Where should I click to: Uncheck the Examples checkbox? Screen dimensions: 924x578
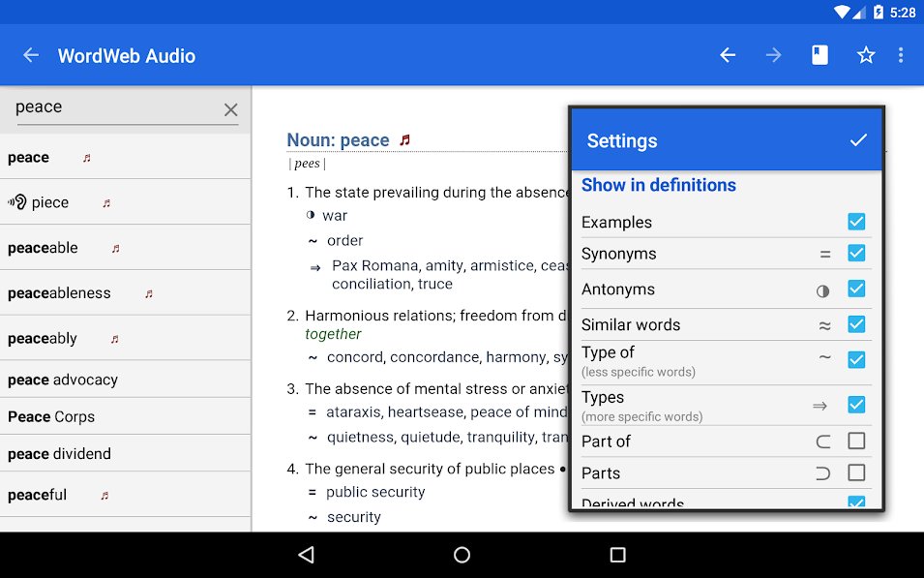point(856,222)
